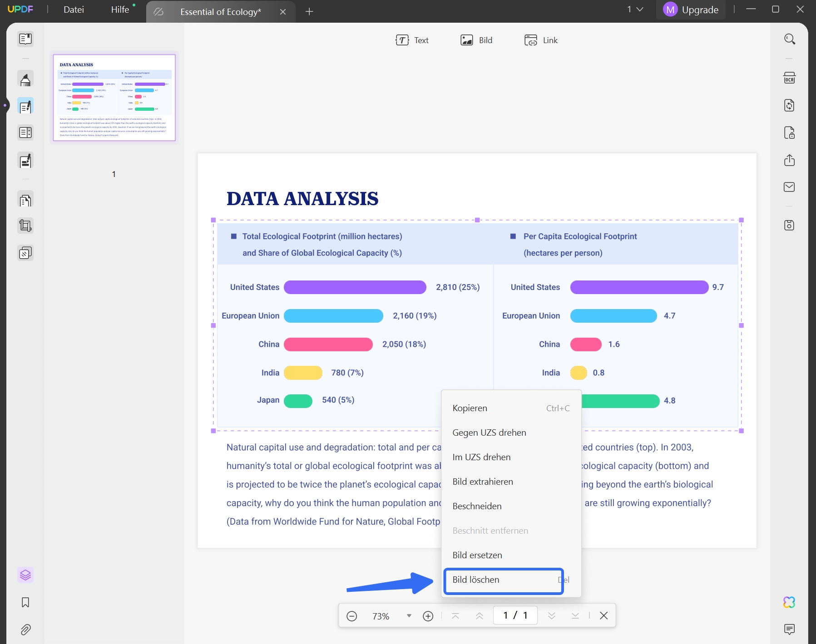816x644 pixels.
Task: Zoom out with the minus button
Action: tap(352, 616)
